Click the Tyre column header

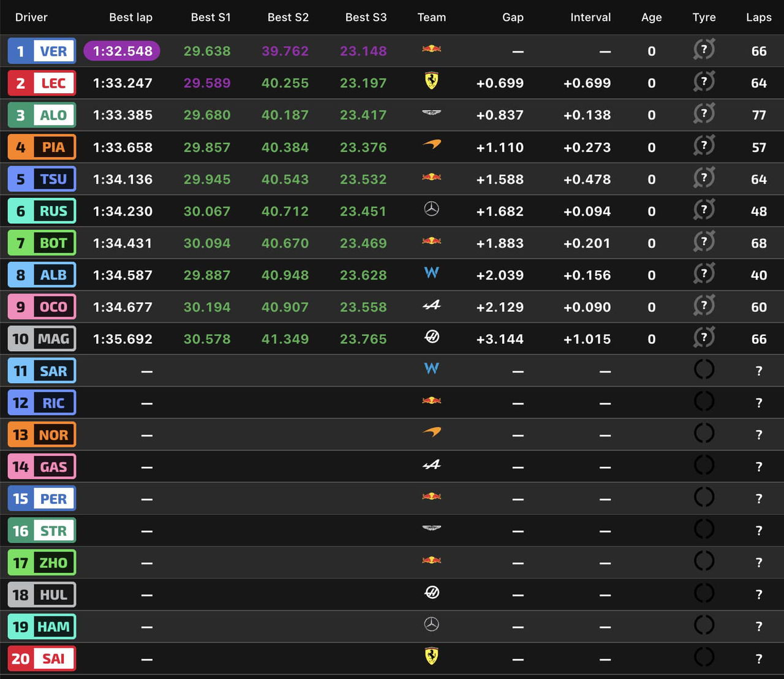704,17
